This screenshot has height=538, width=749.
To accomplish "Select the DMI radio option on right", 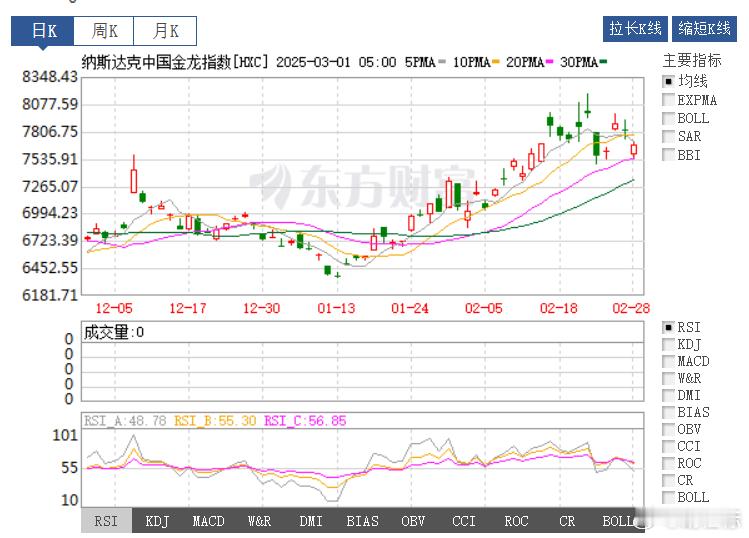I will pyautogui.click(x=668, y=395).
